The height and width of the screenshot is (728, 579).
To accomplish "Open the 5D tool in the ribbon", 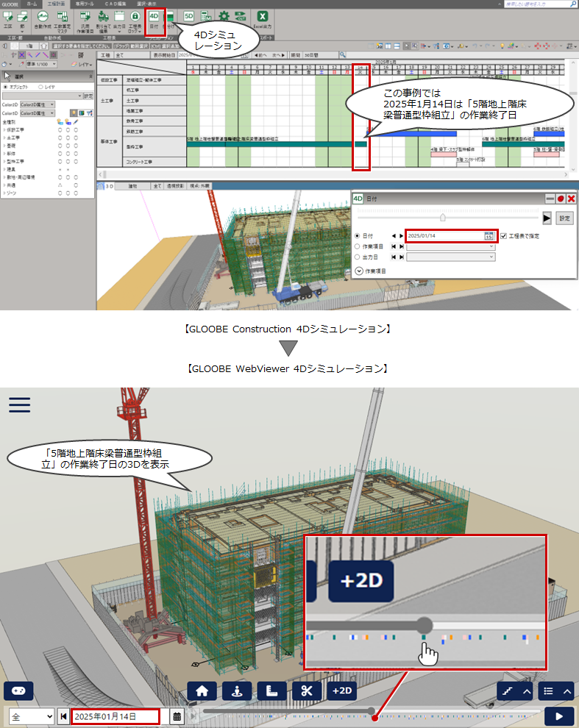I will click(x=188, y=17).
